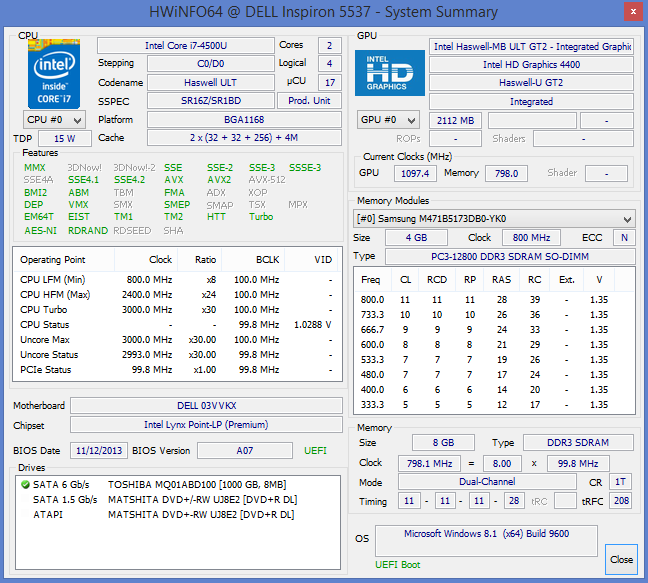Click the ATAPI MATSHITA drive entry
The image size is (648, 583).
tap(178, 514)
